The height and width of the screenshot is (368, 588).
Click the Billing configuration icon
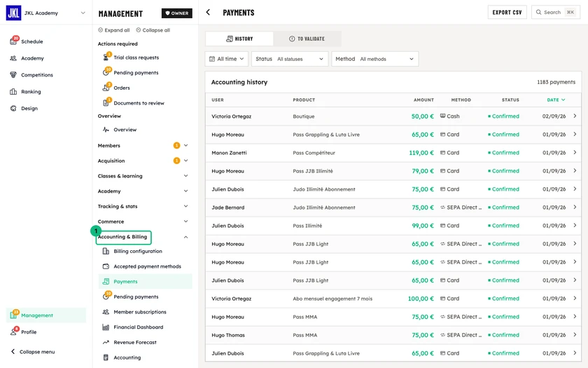[106, 251]
